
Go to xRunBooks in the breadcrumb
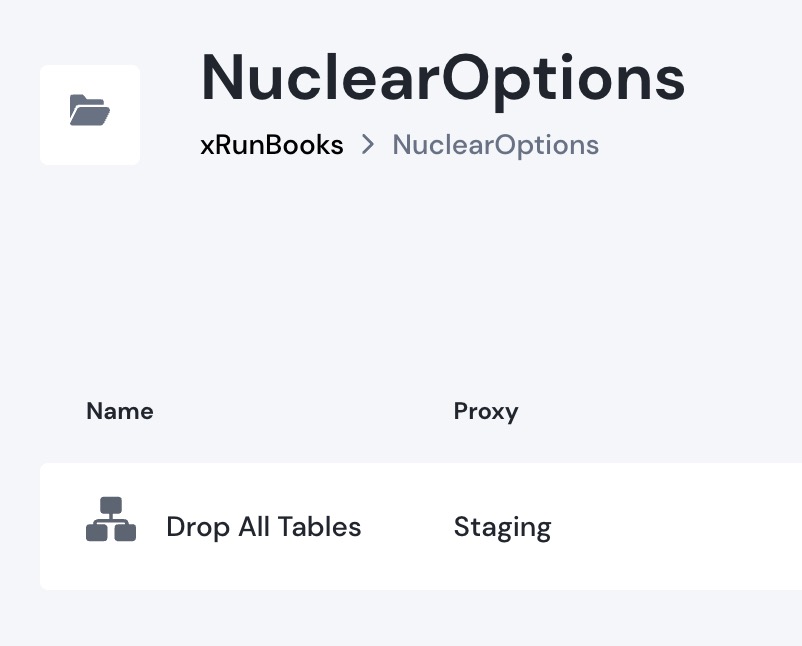click(x=272, y=145)
